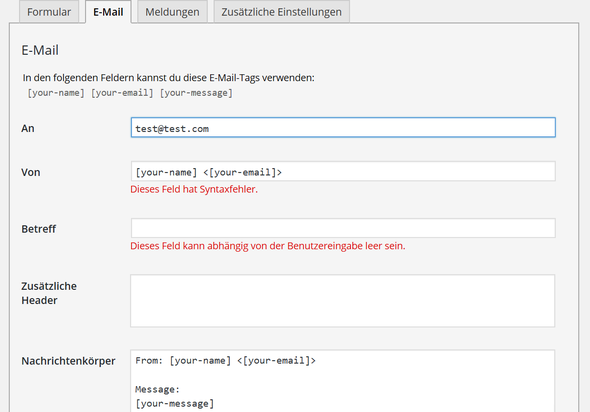This screenshot has height=412, width=590.
Task: Click inside the Zusätzliche Header textarea
Action: [343, 301]
